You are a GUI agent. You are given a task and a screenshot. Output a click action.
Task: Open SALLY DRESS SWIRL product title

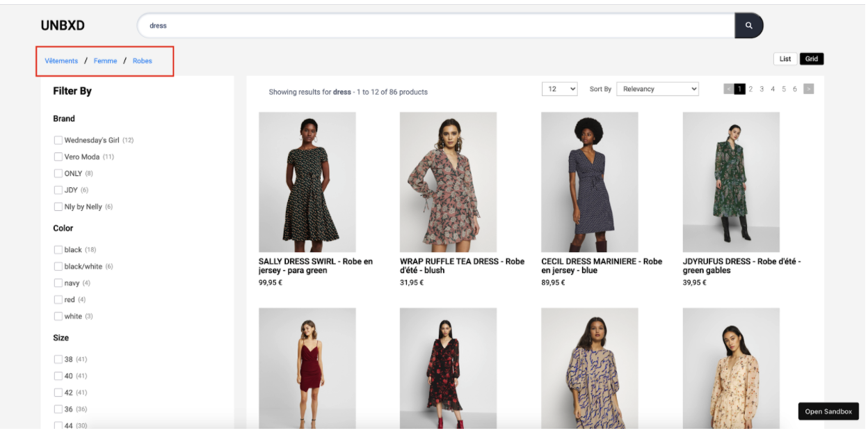(316, 266)
